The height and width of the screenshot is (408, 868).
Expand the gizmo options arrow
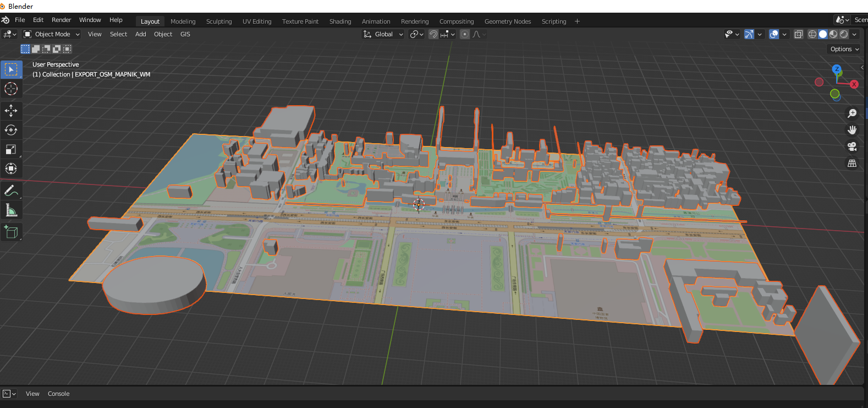click(760, 34)
